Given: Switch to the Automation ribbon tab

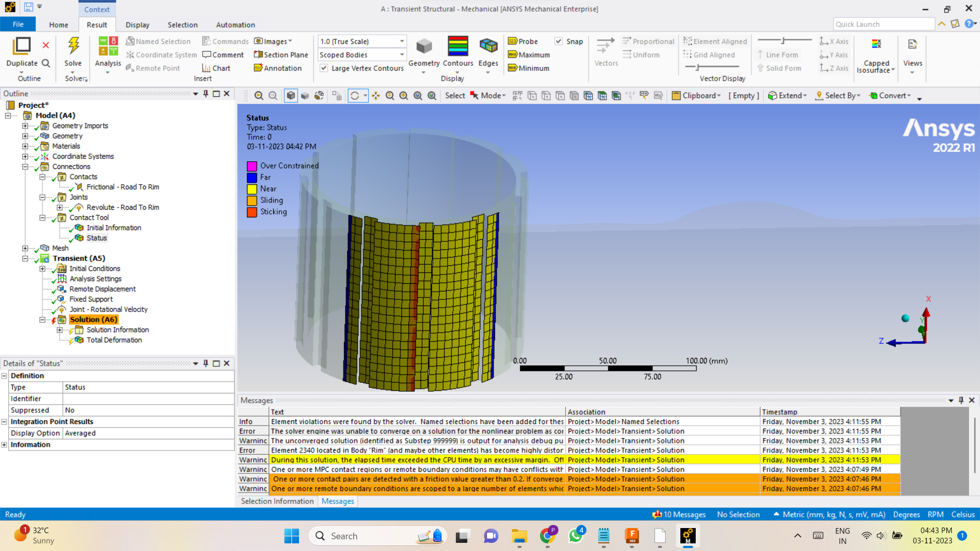Looking at the screenshot, I should [235, 24].
